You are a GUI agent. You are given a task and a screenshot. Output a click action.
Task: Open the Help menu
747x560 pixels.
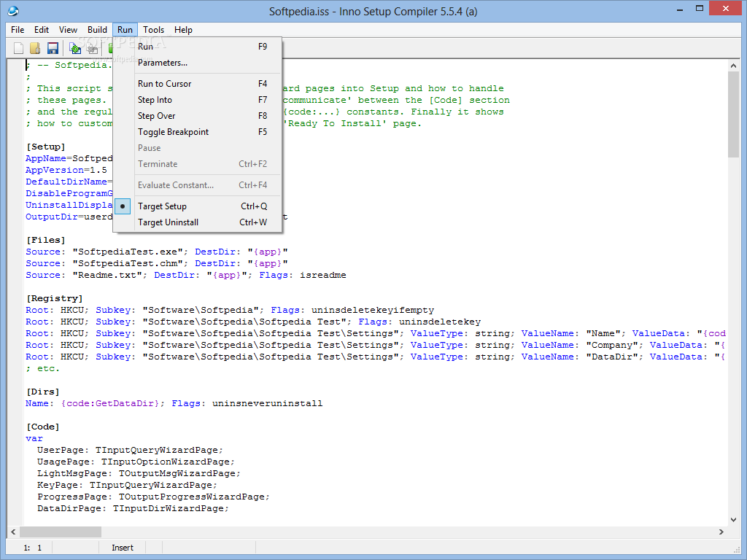click(183, 29)
